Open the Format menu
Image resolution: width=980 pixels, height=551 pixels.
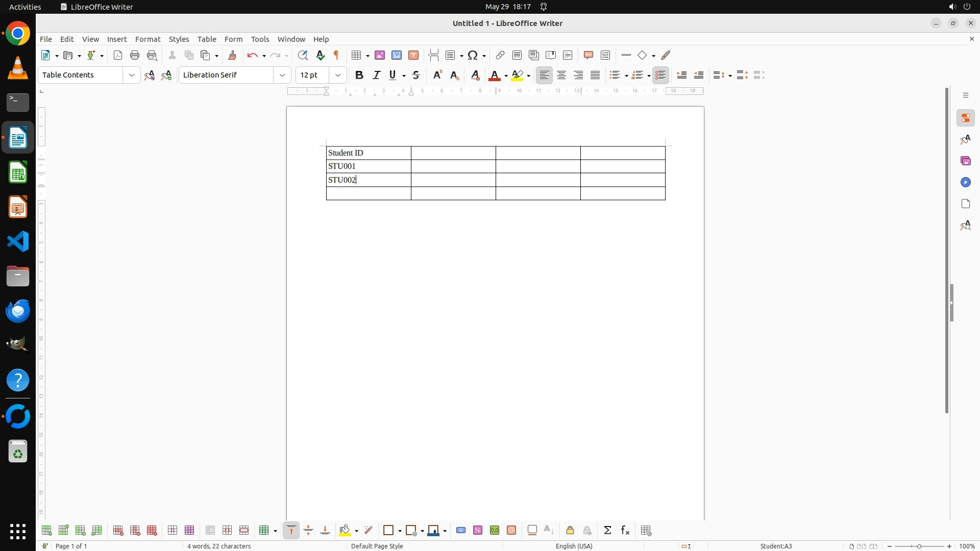pos(148,39)
